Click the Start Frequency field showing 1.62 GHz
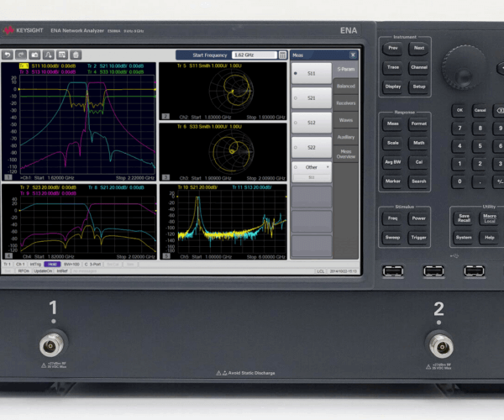This screenshot has height=420, width=504. click(x=254, y=55)
